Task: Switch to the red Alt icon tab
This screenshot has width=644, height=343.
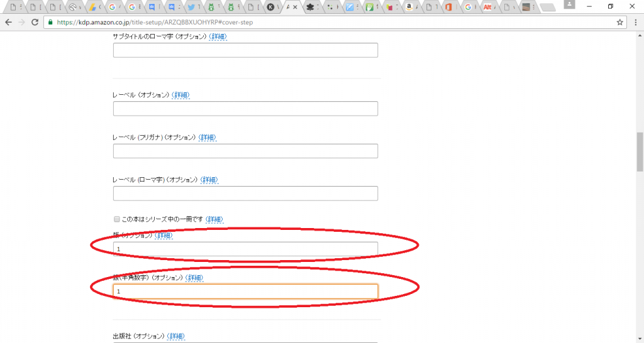Action: click(487, 7)
